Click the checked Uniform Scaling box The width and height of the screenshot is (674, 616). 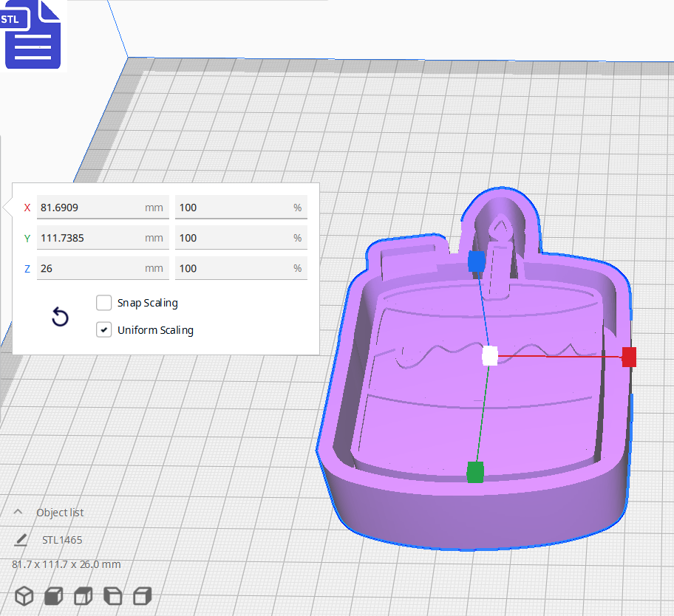[103, 329]
